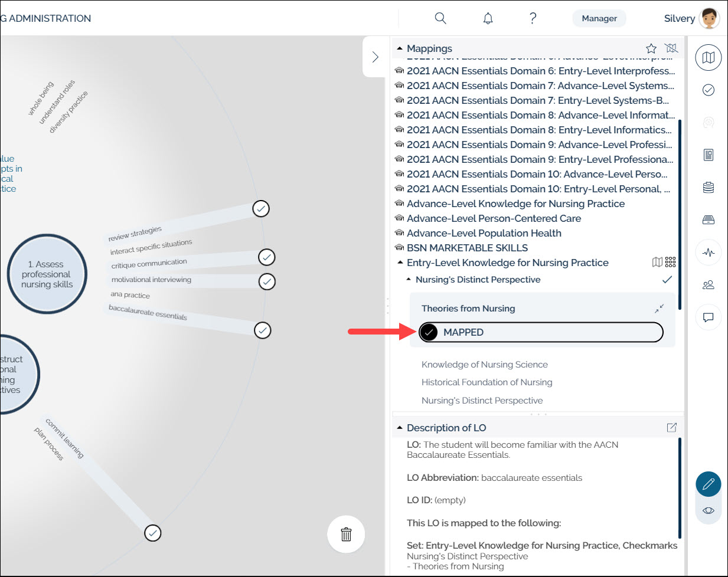Select the Assess professional nursing skills circle
Viewport: 728px width, 577px height.
(x=47, y=274)
